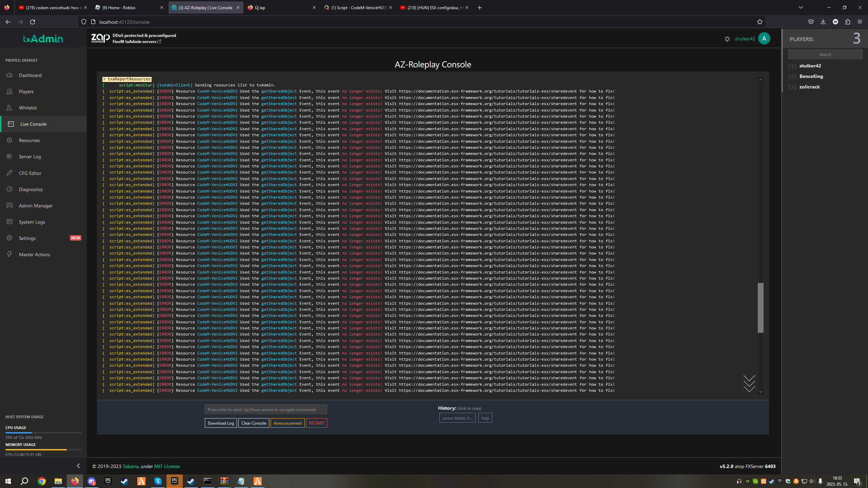Click the Download Log button
This screenshot has height=488, width=868.
(221, 423)
